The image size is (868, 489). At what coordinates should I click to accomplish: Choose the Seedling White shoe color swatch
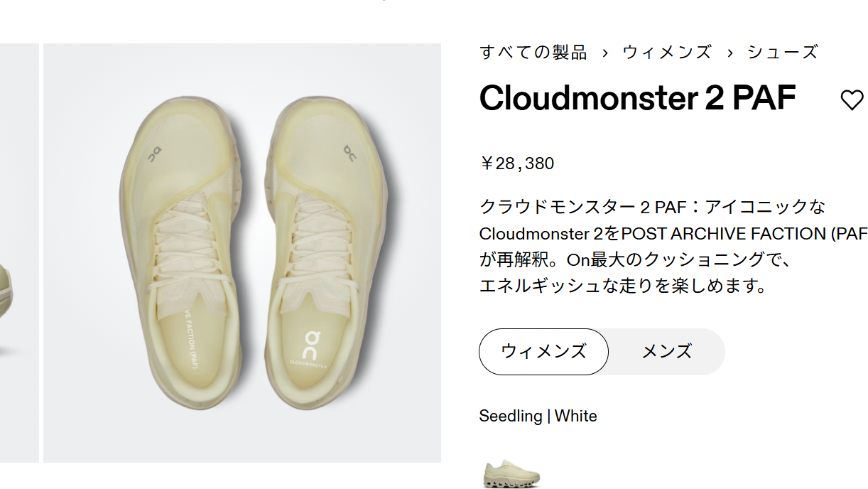(x=511, y=473)
